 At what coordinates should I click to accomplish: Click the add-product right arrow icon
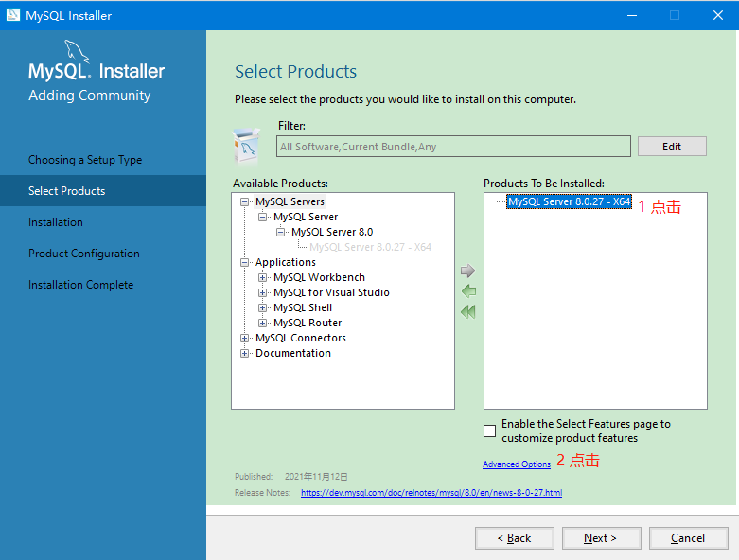[467, 271]
